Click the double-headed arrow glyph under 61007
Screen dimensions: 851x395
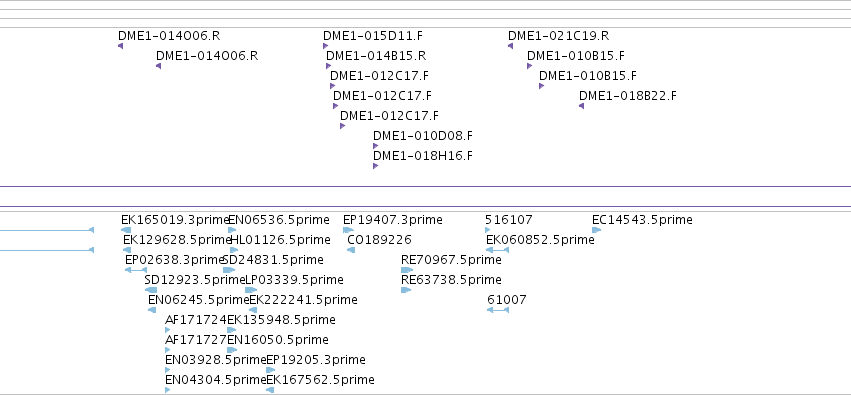point(498,310)
